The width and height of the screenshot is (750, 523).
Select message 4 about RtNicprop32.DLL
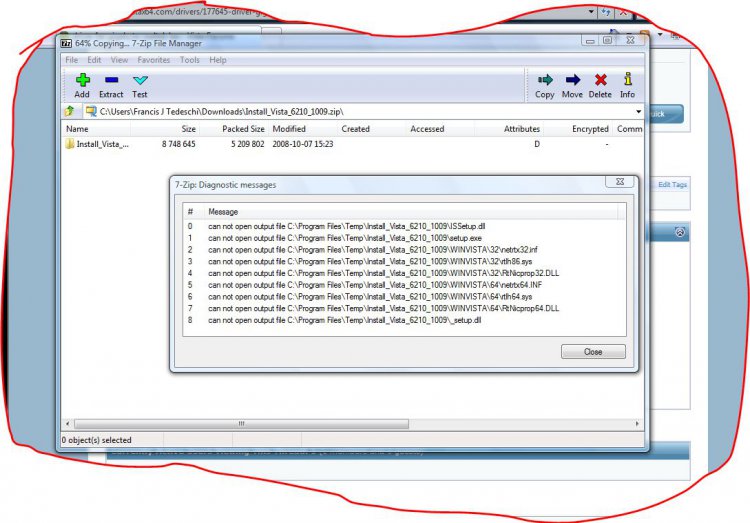[404, 273]
